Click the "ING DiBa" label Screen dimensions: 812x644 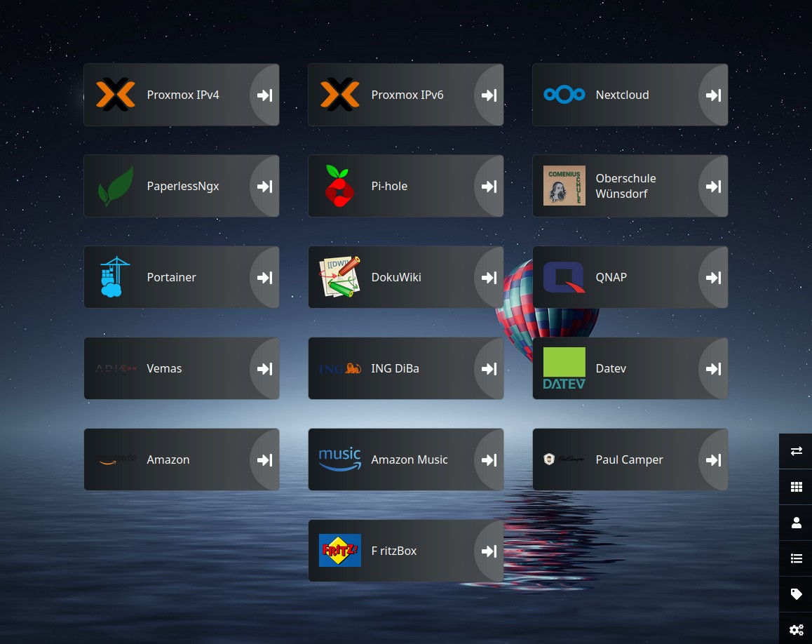point(395,368)
